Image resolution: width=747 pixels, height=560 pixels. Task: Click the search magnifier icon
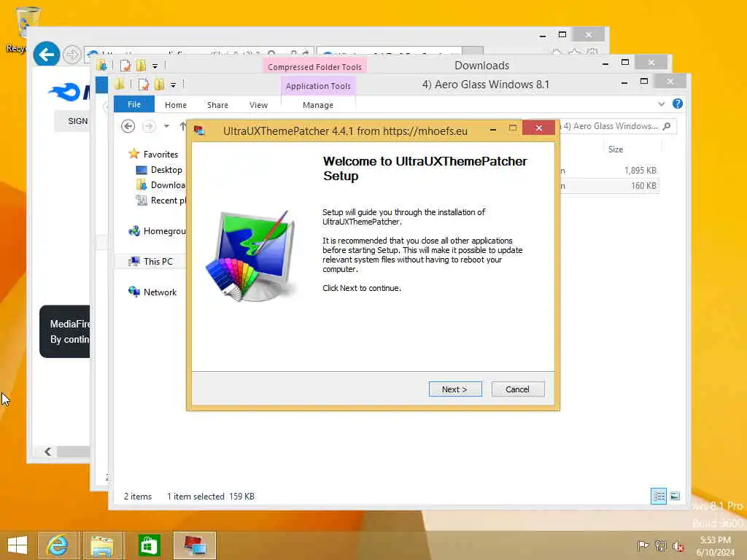tap(667, 126)
